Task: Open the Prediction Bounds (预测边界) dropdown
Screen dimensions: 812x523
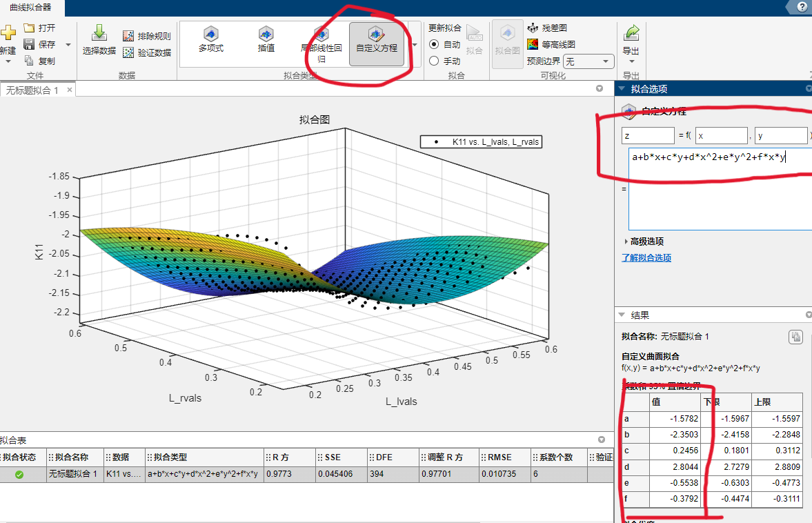Action: click(588, 61)
